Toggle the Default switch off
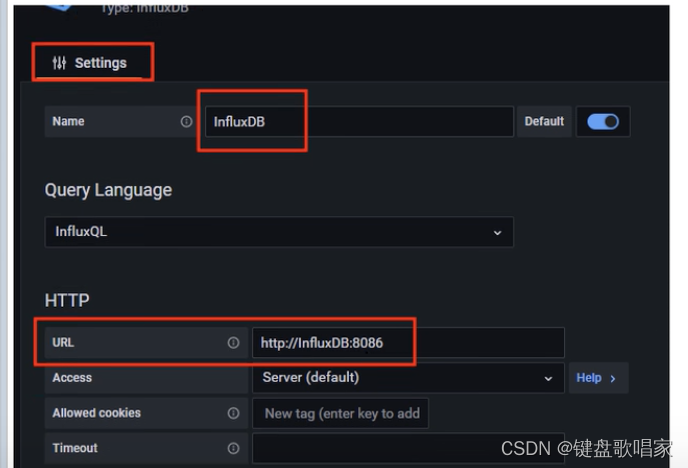Image resolution: width=688 pixels, height=468 pixels. [603, 121]
